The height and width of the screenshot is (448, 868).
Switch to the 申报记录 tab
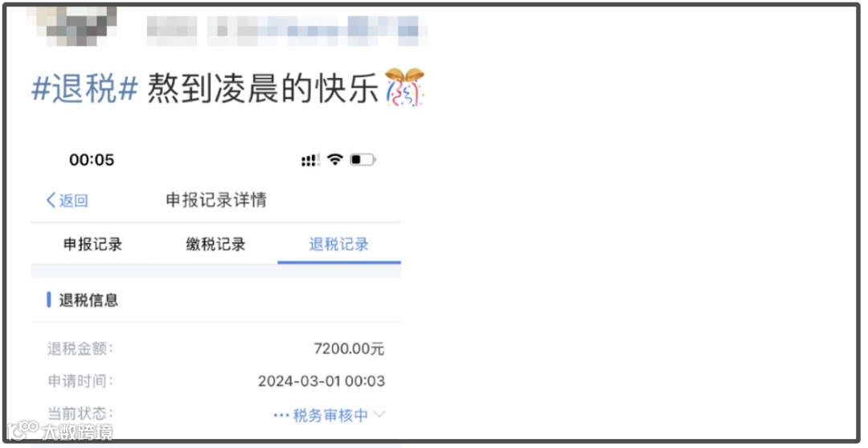pos(93,245)
